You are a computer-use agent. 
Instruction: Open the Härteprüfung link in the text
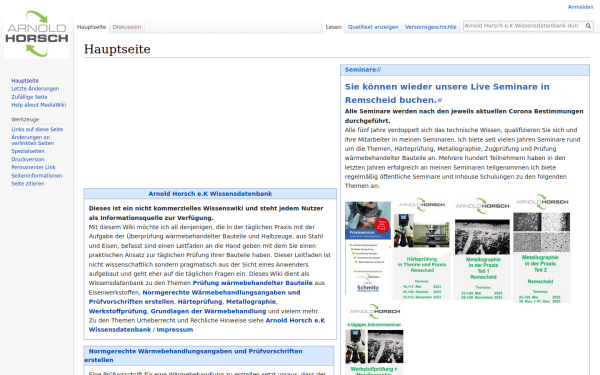click(200, 302)
